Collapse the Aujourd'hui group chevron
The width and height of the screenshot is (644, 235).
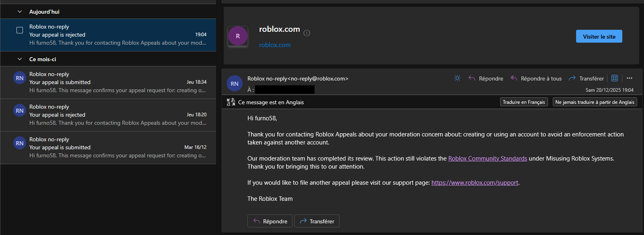(20, 12)
